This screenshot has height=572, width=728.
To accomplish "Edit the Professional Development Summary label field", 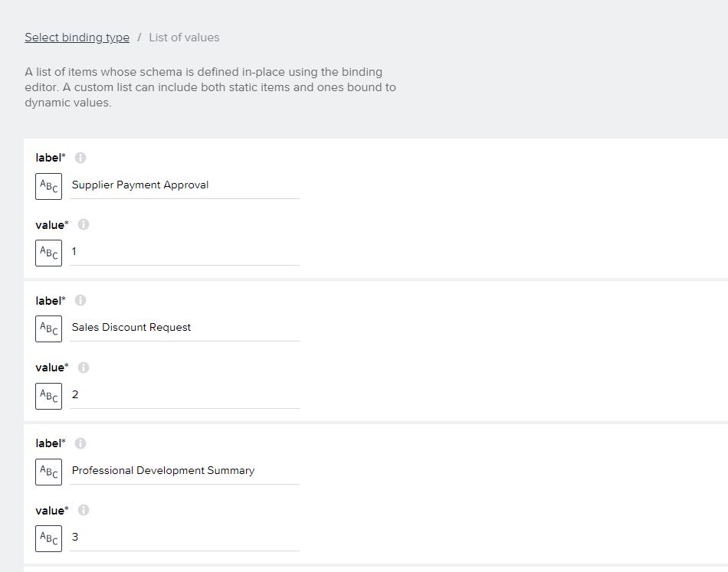I will pos(185,471).
